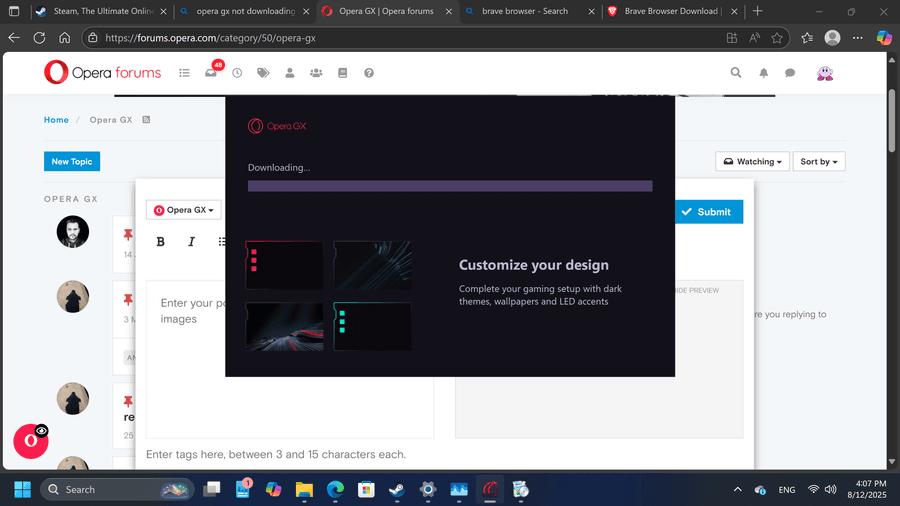Click the address bar URL

point(210,38)
